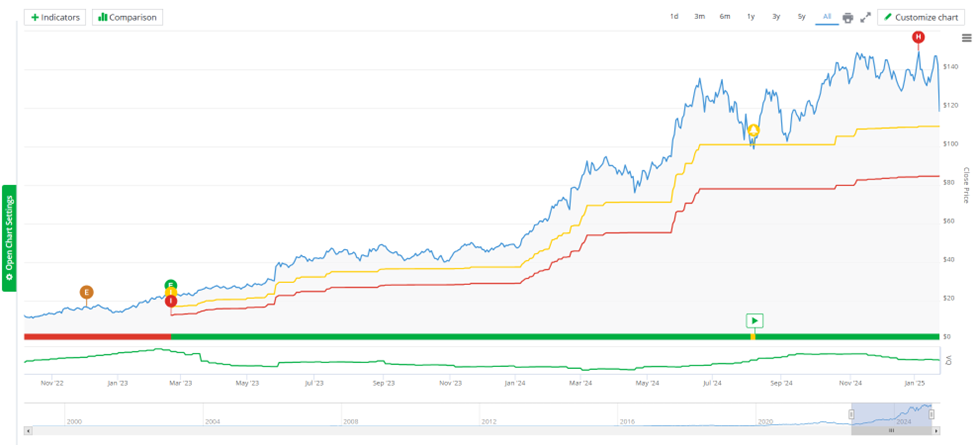Select the All time range
Screen dimensions: 975x445
tap(827, 17)
